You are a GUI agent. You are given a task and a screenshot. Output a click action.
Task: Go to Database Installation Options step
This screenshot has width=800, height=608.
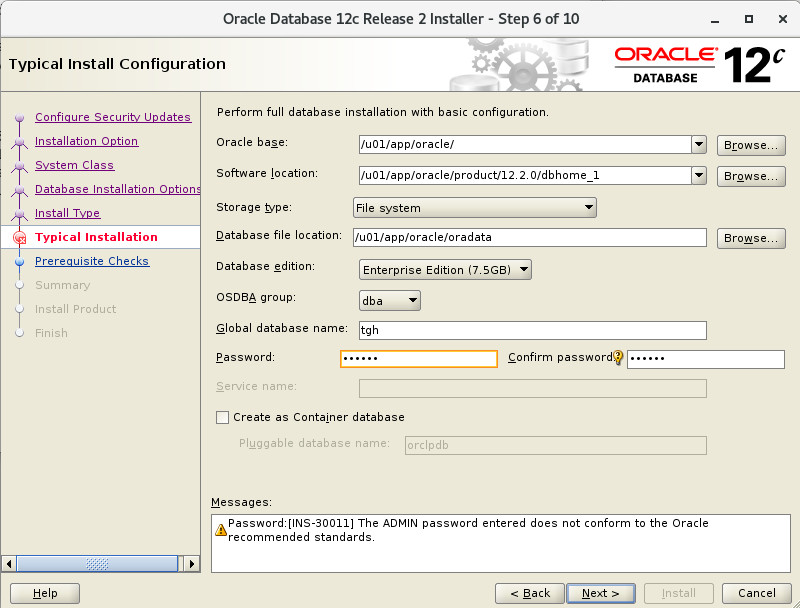point(117,189)
